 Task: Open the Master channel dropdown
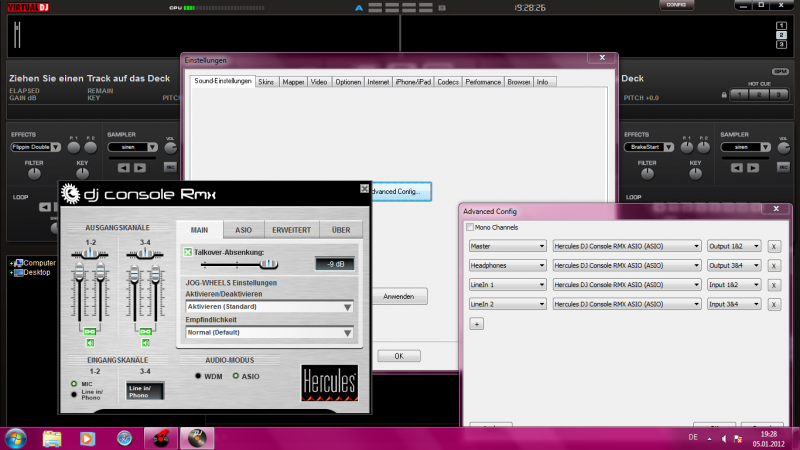[x=507, y=246]
